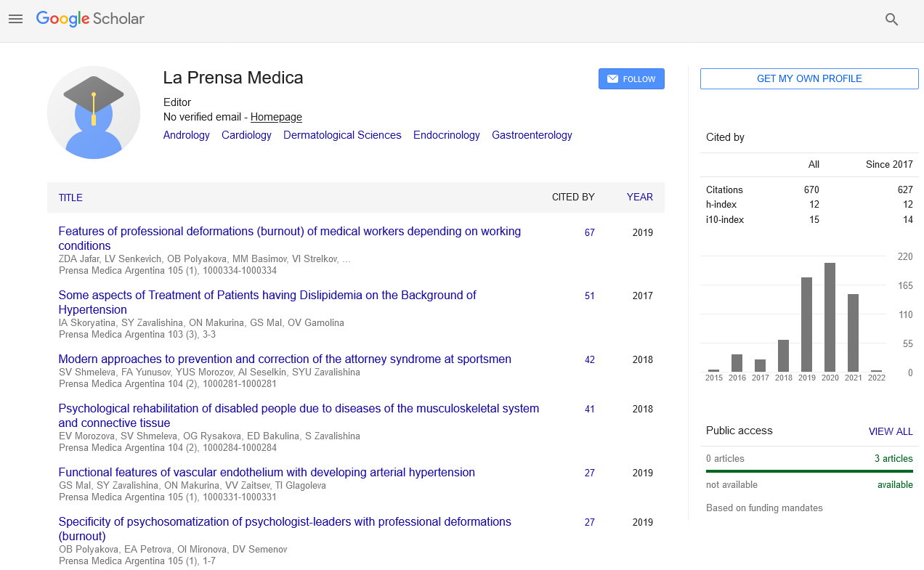Click the Citations row label
924x570 pixels.
pyautogui.click(x=724, y=190)
